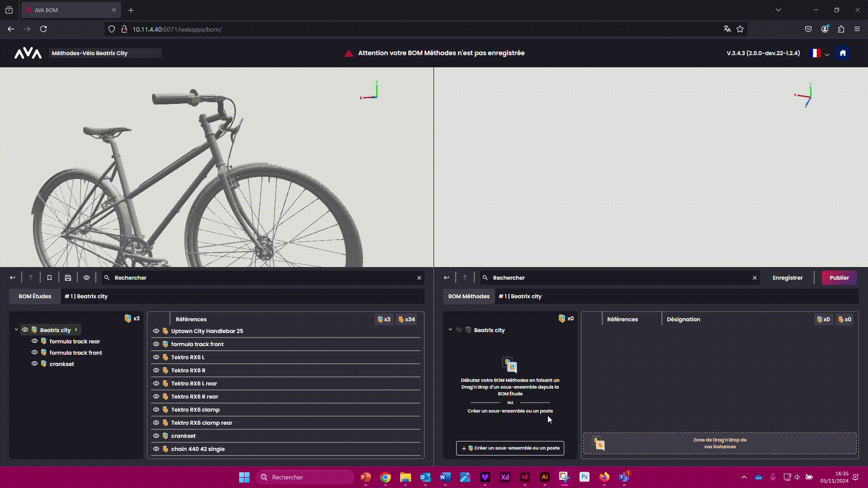Click the home icon in header
This screenshot has height=488, width=868.
pyautogui.click(x=843, y=53)
